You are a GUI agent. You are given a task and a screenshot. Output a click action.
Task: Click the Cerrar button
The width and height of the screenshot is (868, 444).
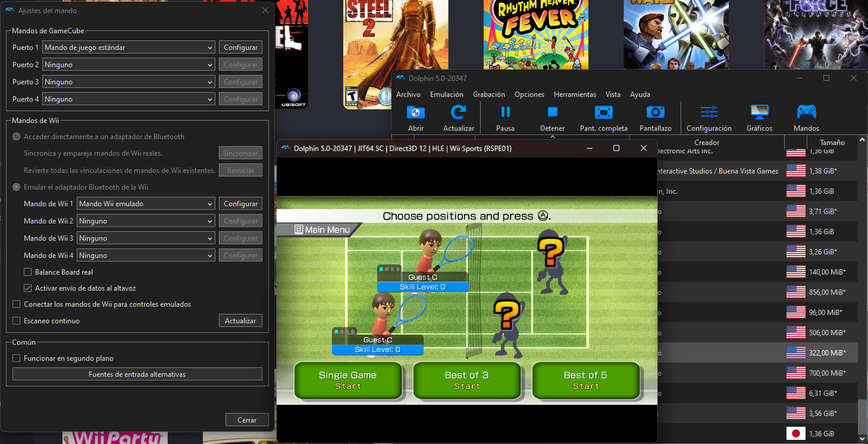coord(247,420)
